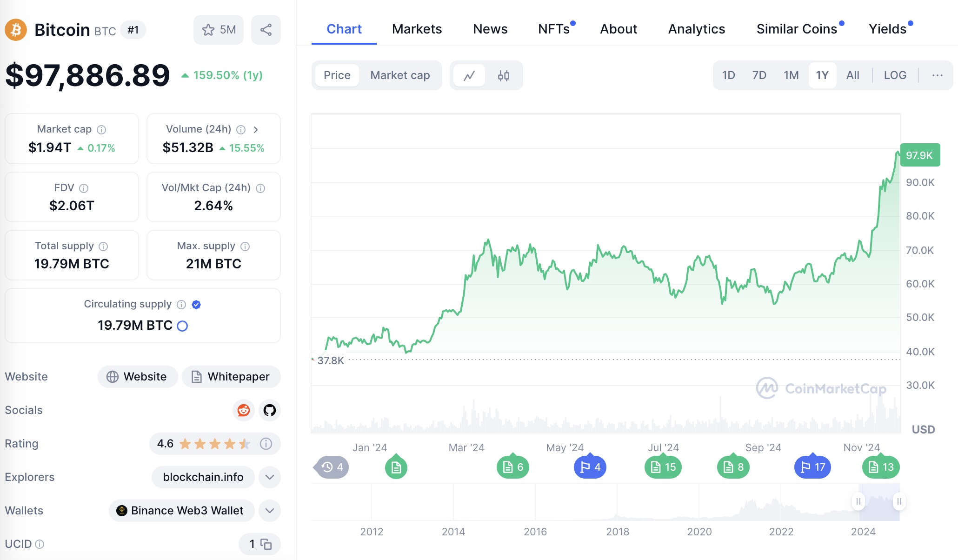958x560 pixels.
Task: Copy the UCID value icon
Action: (x=266, y=544)
